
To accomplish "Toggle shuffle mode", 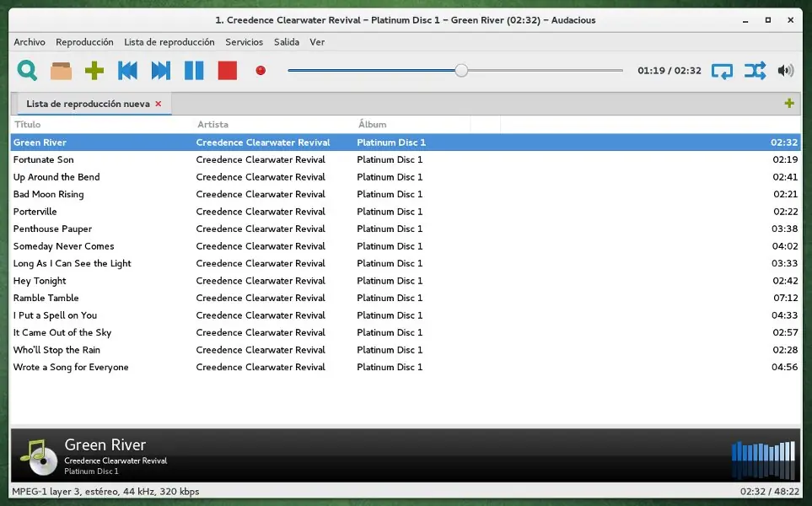I will coord(755,71).
